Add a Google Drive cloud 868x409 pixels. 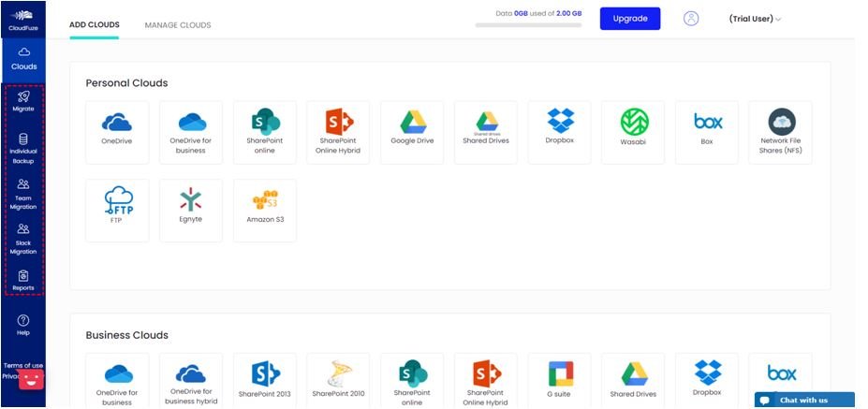[412, 132]
